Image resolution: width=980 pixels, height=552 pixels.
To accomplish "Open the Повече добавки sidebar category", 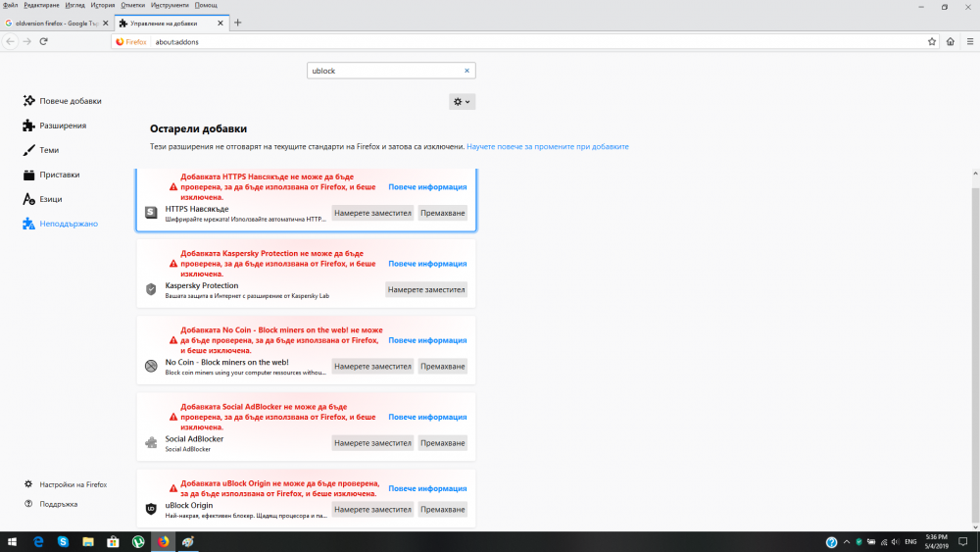I will (x=63, y=101).
